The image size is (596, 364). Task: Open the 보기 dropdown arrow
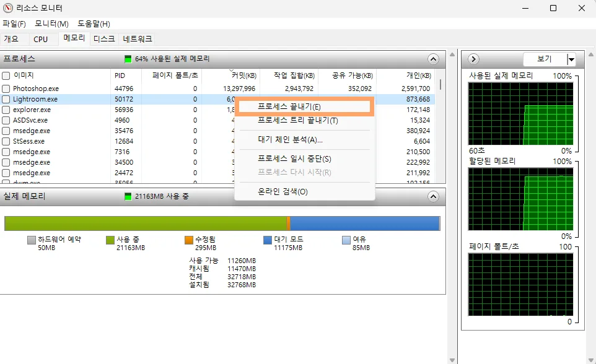571,59
